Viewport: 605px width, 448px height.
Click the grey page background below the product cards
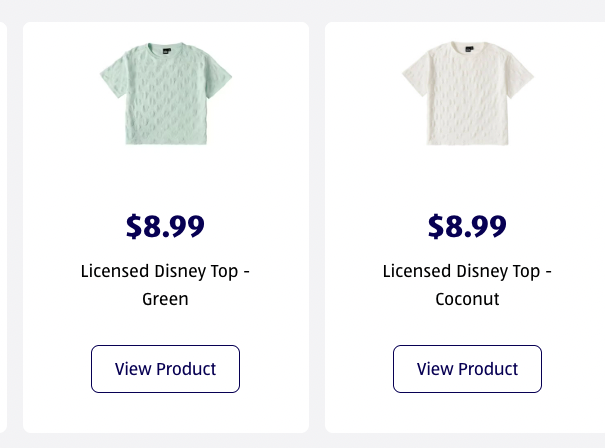click(300, 441)
